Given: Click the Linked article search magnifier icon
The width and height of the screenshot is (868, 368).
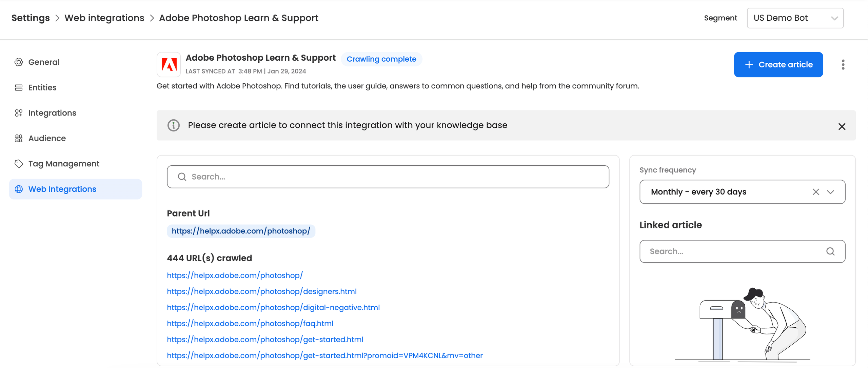Looking at the screenshot, I should [x=830, y=251].
